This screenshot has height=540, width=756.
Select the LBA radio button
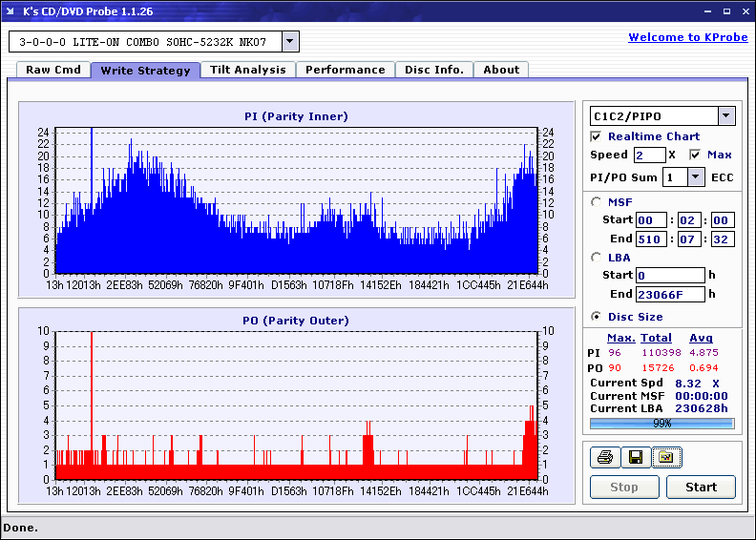597,257
